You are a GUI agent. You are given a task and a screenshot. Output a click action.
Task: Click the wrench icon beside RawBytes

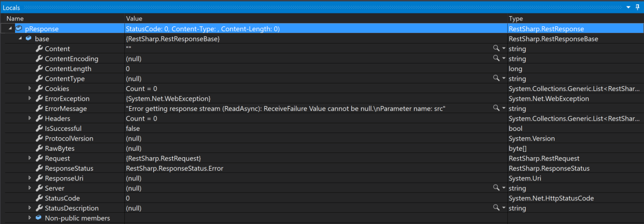39,149
